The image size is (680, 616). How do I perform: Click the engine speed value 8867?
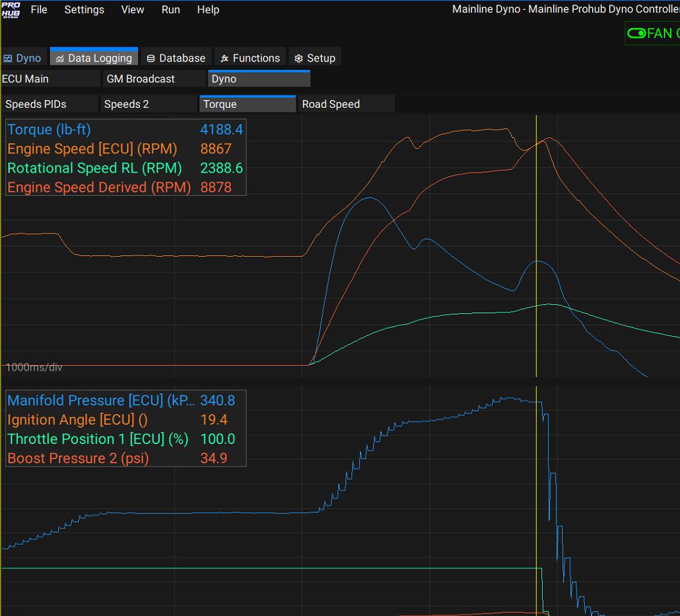point(216,149)
